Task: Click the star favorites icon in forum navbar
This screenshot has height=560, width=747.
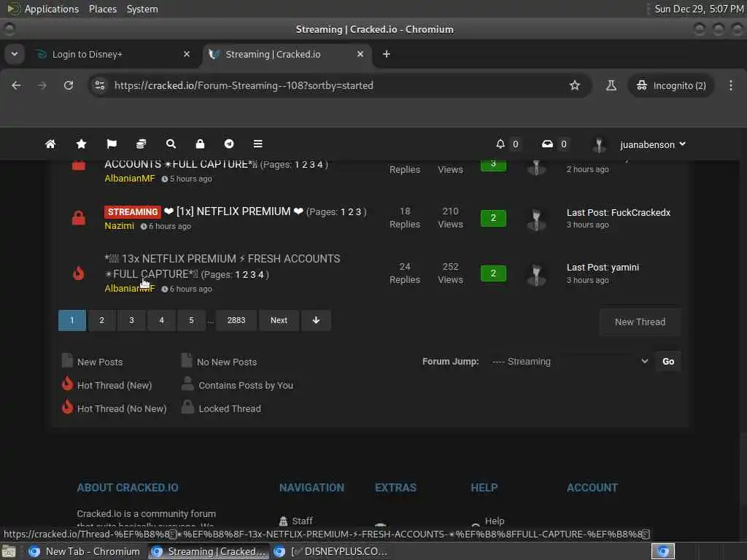Action: coord(81,144)
